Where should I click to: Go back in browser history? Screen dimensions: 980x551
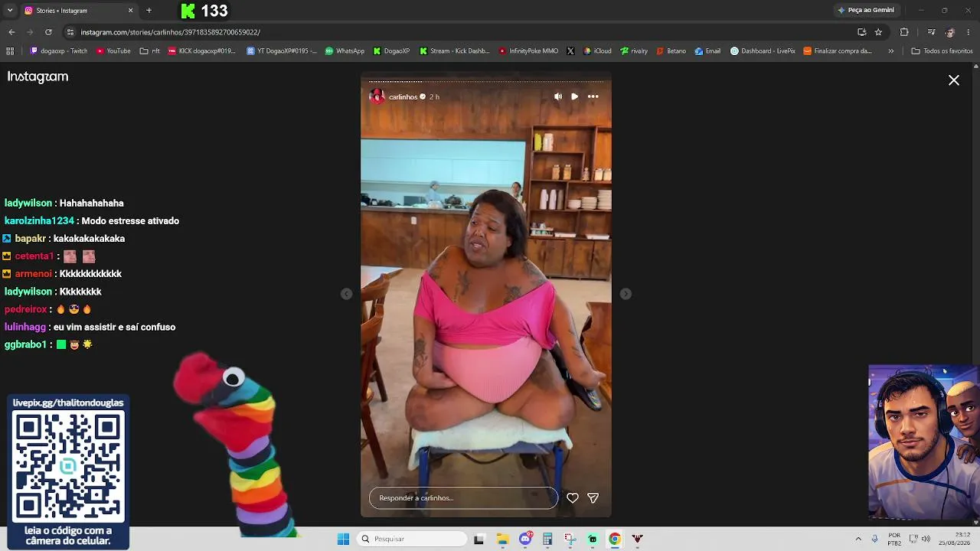pyautogui.click(x=11, y=32)
